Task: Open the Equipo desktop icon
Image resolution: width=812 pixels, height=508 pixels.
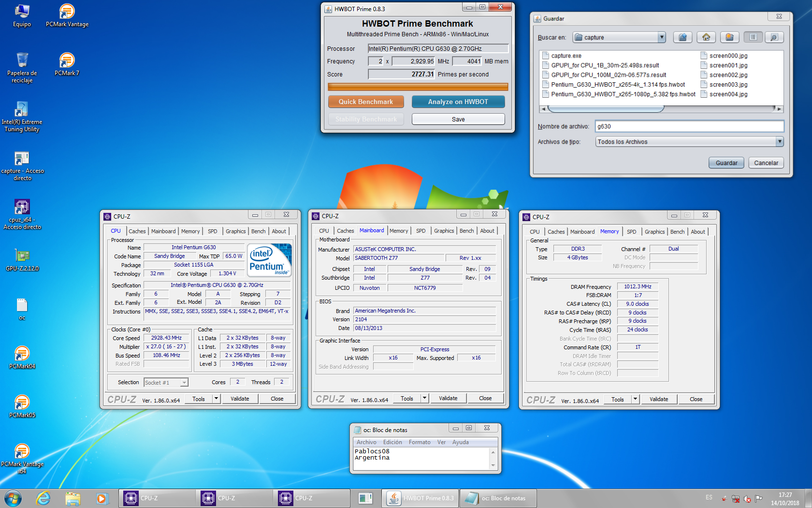Action: (x=22, y=15)
